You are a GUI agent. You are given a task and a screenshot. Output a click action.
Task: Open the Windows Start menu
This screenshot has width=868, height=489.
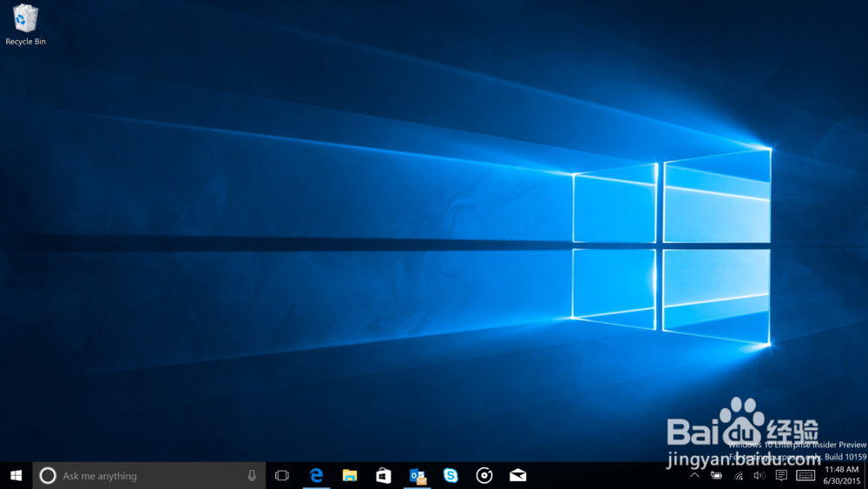pyautogui.click(x=16, y=476)
